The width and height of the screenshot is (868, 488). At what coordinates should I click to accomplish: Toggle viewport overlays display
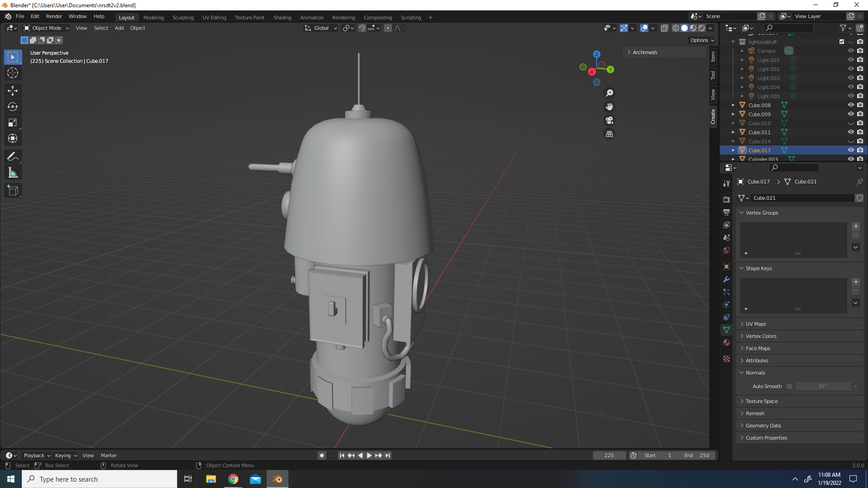[x=644, y=28]
